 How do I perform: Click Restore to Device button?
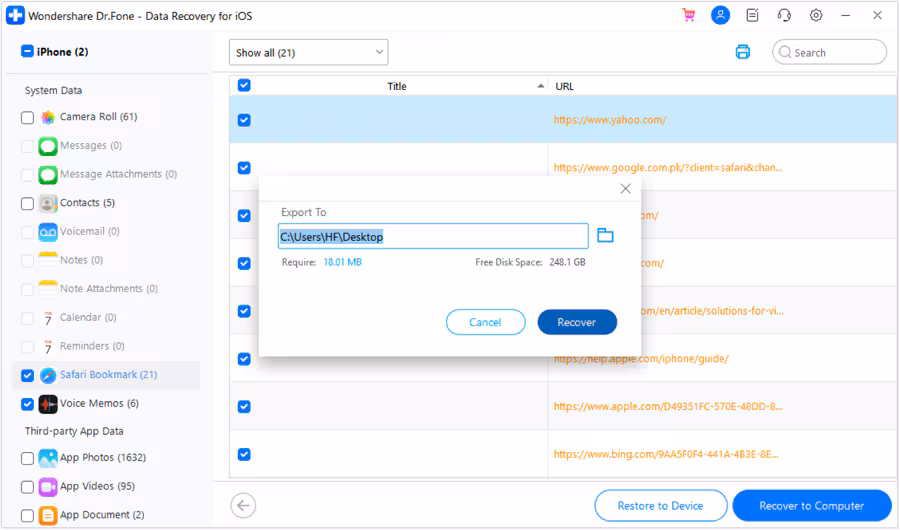pos(661,506)
